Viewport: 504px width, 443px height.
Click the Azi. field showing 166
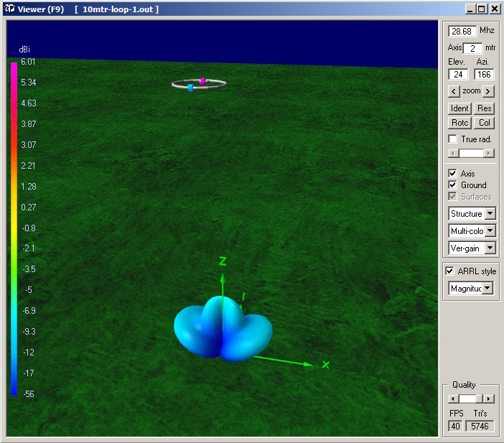(484, 74)
